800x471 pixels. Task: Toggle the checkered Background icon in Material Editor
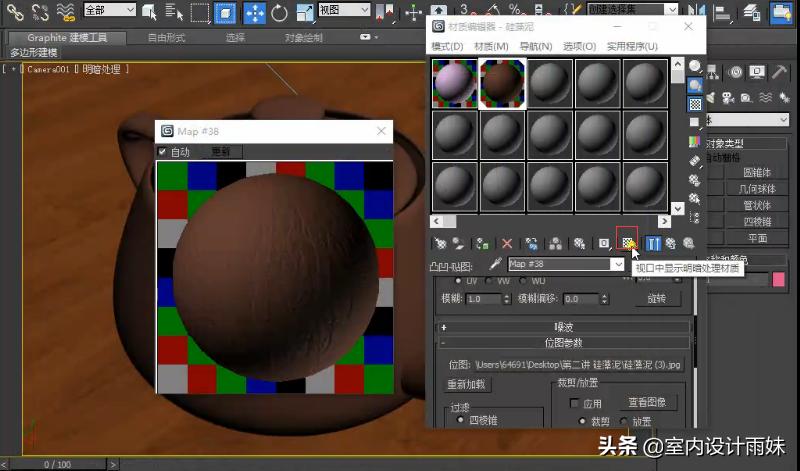click(695, 104)
